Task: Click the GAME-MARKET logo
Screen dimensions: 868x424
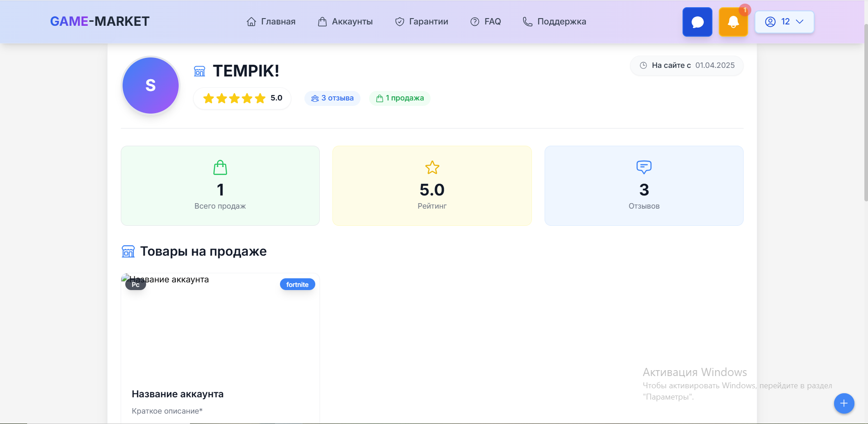Action: pos(100,21)
